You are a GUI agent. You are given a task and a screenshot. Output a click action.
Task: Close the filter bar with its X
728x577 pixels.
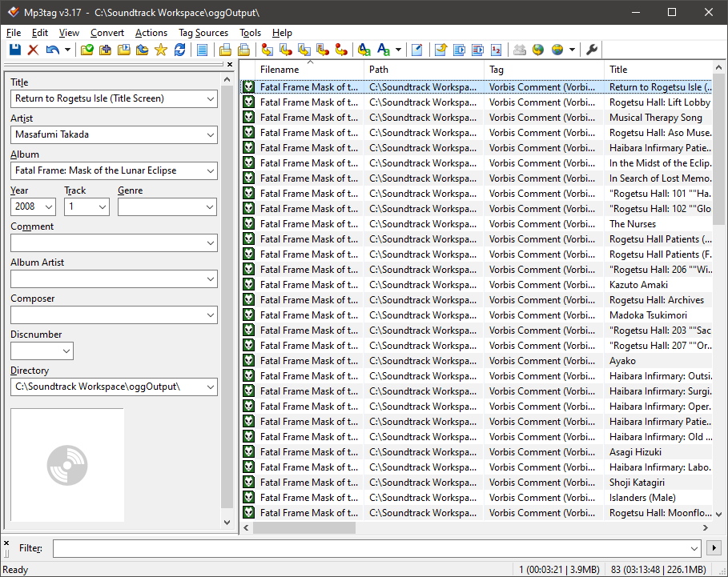6,543
